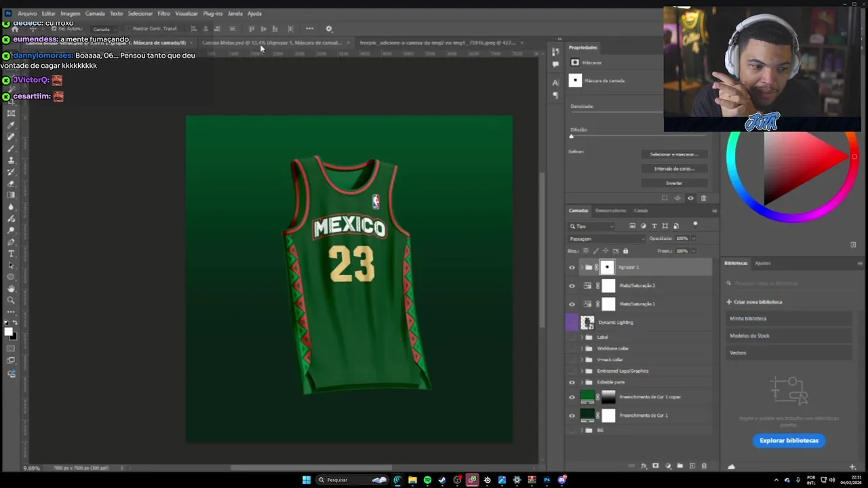
Task: Open the Imagem menu
Action: 70,14
